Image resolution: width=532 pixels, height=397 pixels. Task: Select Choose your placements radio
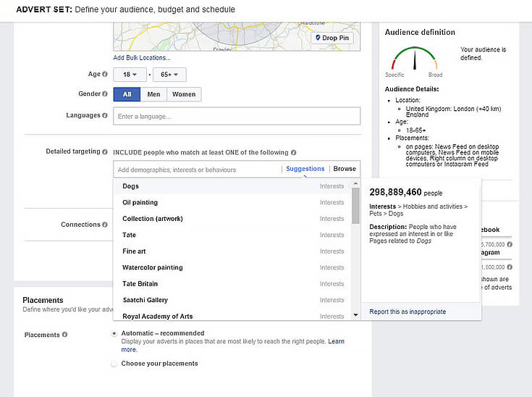(114, 364)
